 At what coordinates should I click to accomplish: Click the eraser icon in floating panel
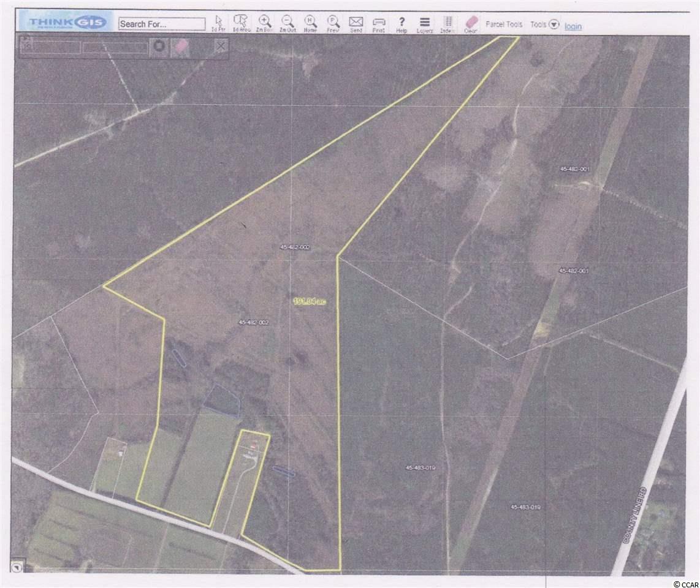(x=180, y=47)
